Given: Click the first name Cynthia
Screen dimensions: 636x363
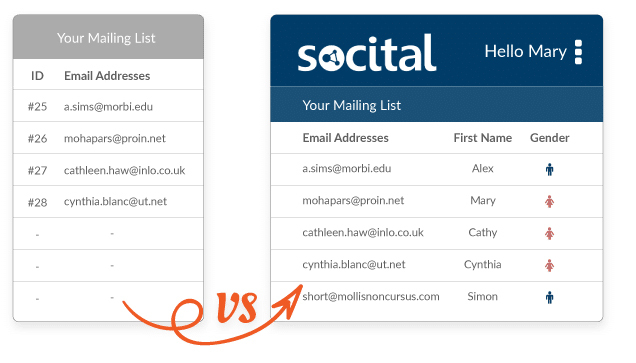Looking at the screenshot, I should pos(483,264).
